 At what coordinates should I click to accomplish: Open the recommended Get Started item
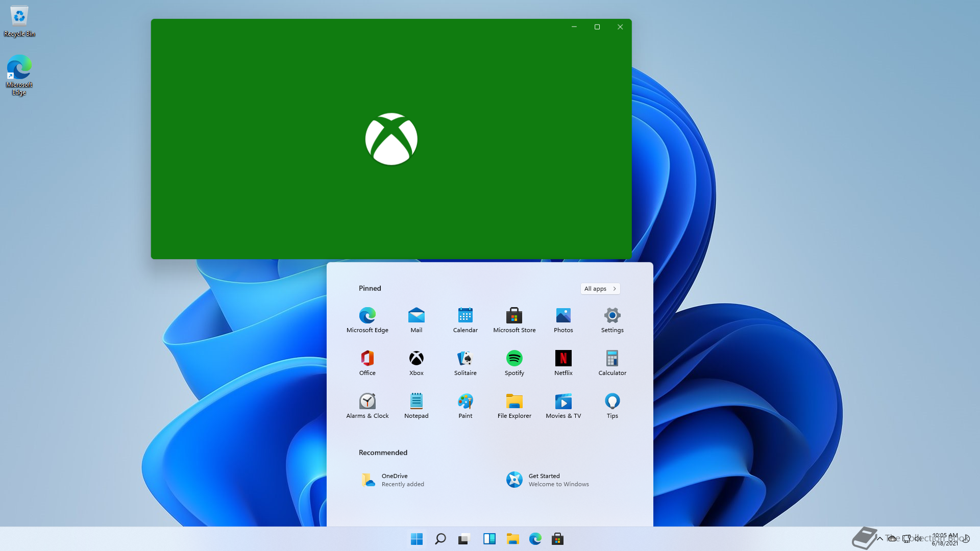(548, 480)
